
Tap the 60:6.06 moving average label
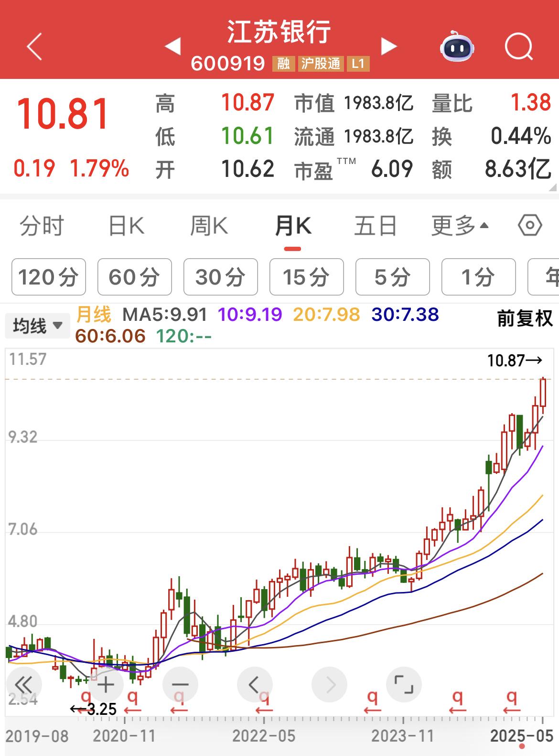click(x=110, y=336)
